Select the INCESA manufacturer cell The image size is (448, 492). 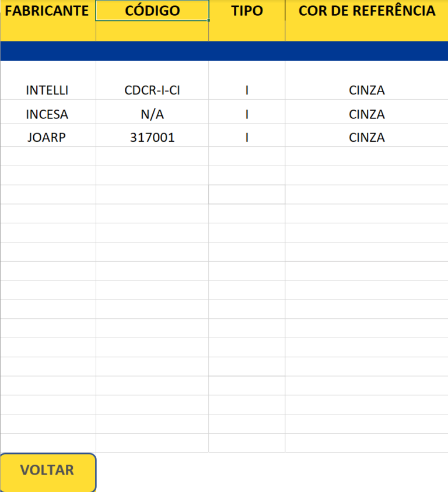[47, 114]
